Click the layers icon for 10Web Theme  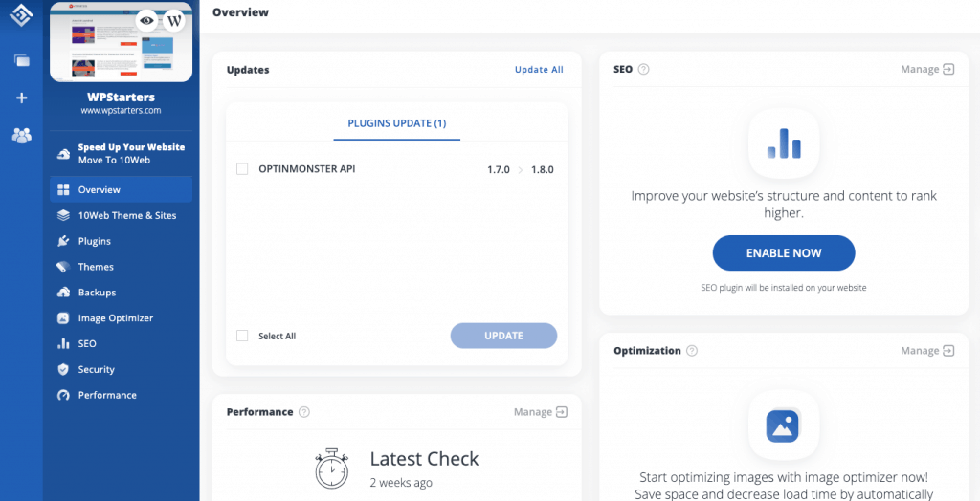pos(63,215)
